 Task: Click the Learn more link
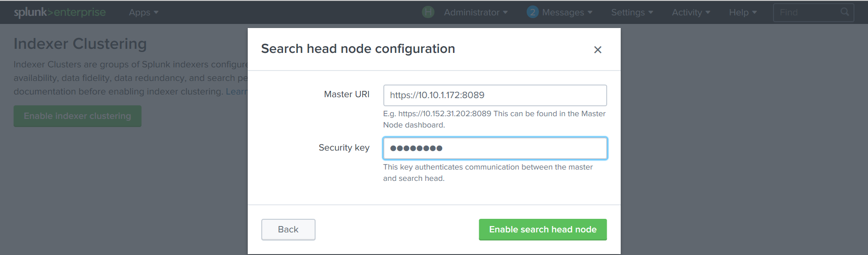pos(237,92)
